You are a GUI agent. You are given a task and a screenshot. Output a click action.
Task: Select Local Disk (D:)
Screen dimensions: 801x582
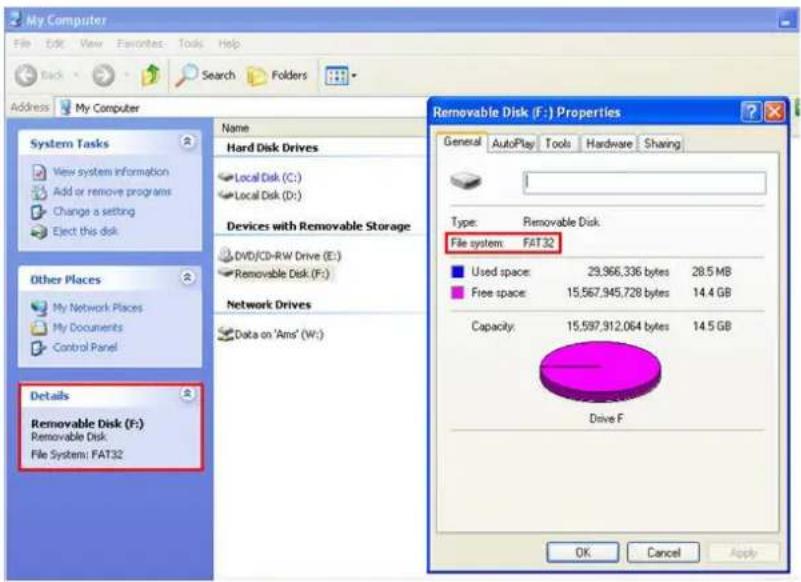[268, 195]
